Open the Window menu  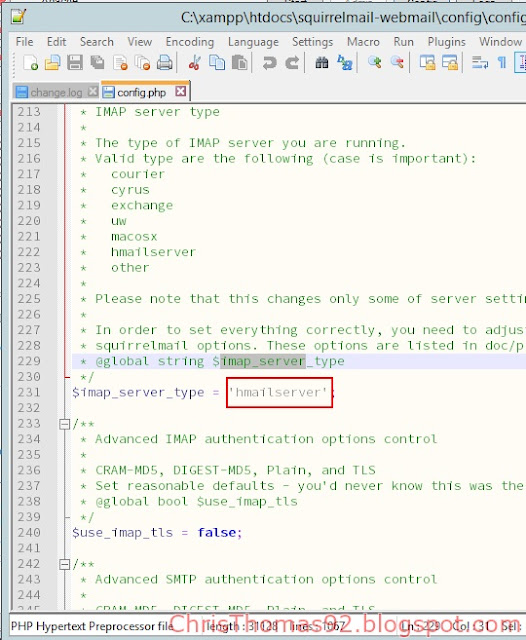(x=500, y=42)
